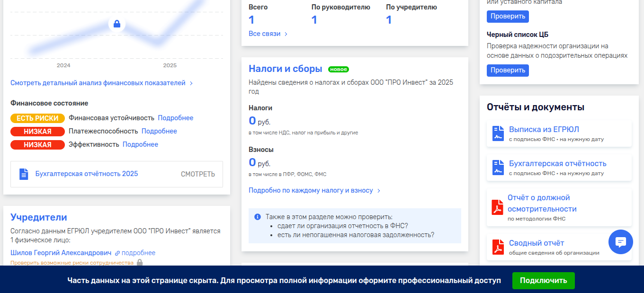
Task: Click the info icon in the blue notice box
Action: point(258,217)
